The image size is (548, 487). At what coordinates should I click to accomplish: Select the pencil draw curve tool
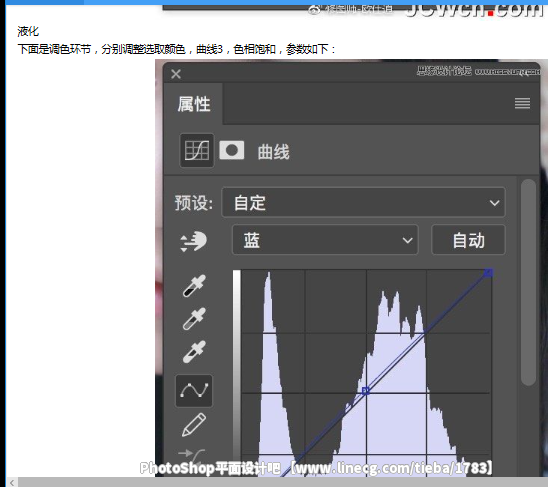point(194,424)
